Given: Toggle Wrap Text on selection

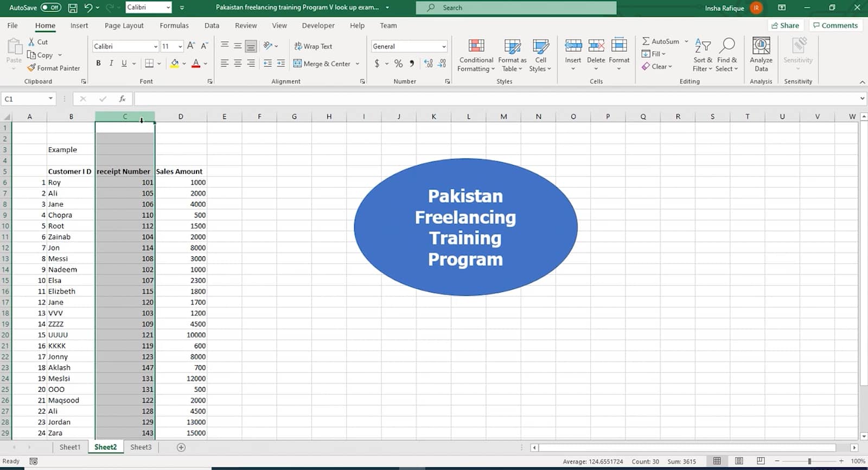Looking at the screenshot, I should pos(313,46).
